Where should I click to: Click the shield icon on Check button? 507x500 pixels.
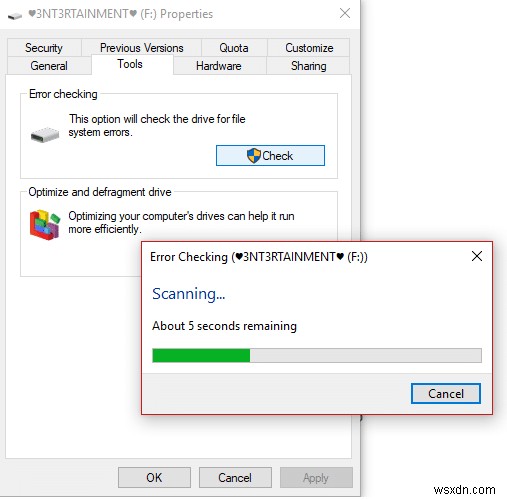pos(254,156)
